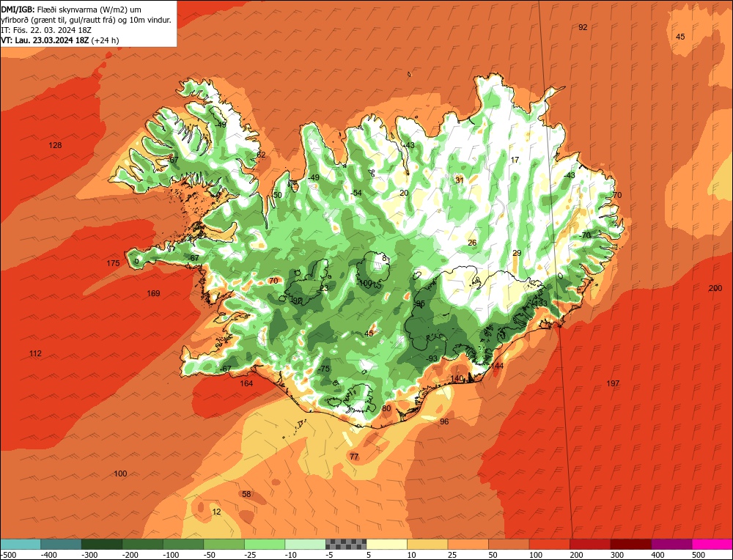Click the 140 value on the southeast coast

click(x=457, y=378)
